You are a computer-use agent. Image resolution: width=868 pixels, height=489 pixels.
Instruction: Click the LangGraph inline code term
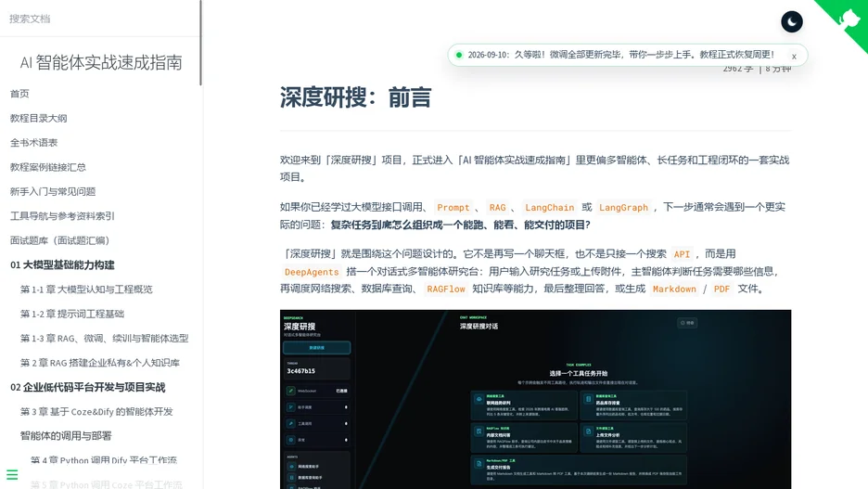point(623,207)
